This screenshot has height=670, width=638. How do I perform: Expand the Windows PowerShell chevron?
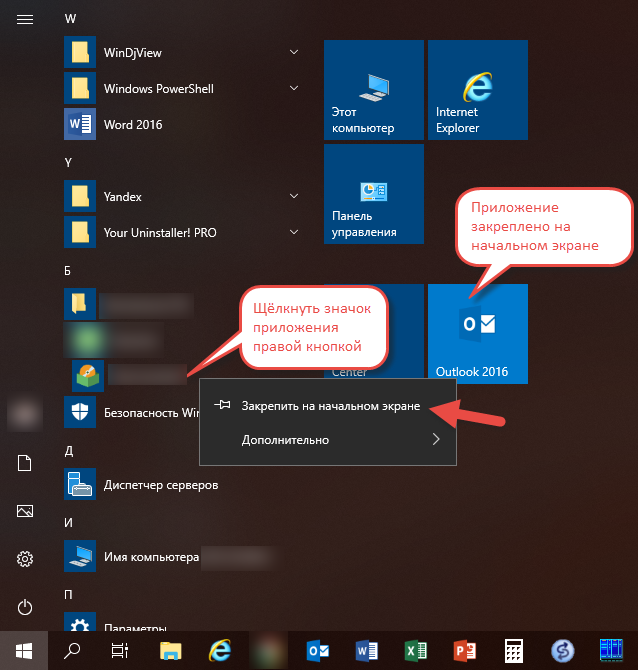pyautogui.click(x=294, y=88)
